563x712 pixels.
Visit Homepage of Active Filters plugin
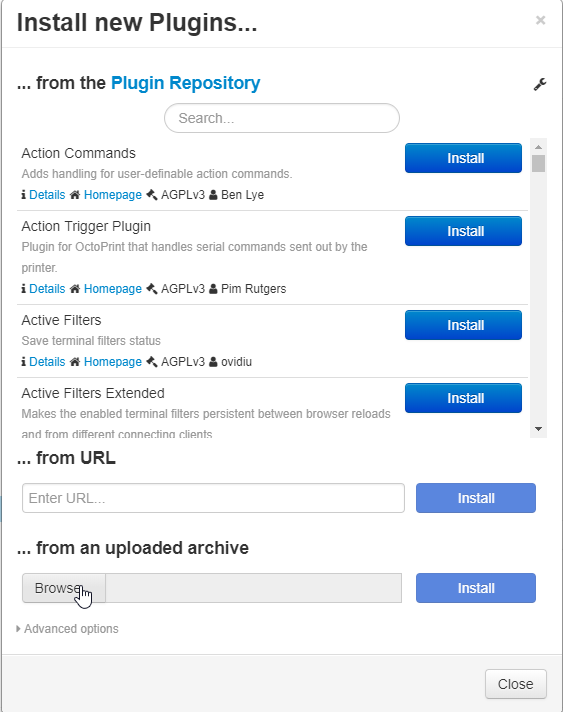click(113, 362)
